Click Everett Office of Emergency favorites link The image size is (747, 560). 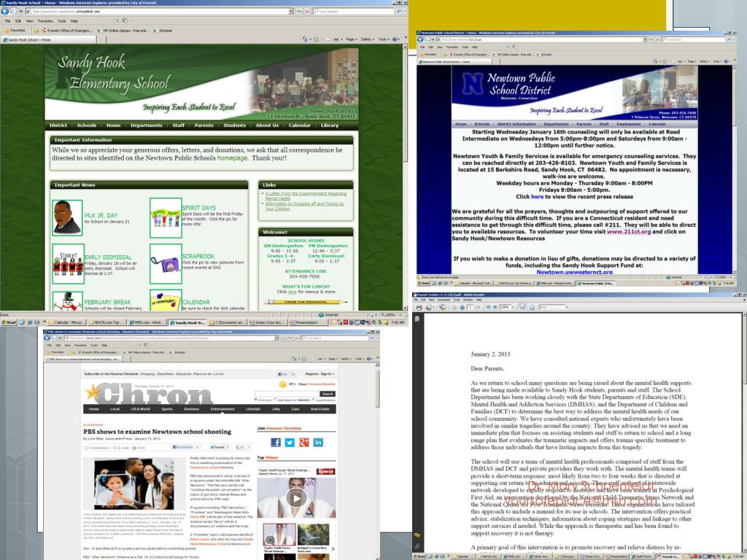click(67, 30)
